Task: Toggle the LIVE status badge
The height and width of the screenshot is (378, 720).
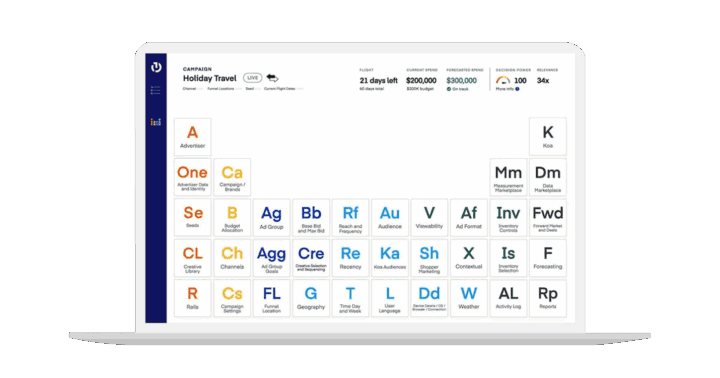Action: pyautogui.click(x=252, y=78)
